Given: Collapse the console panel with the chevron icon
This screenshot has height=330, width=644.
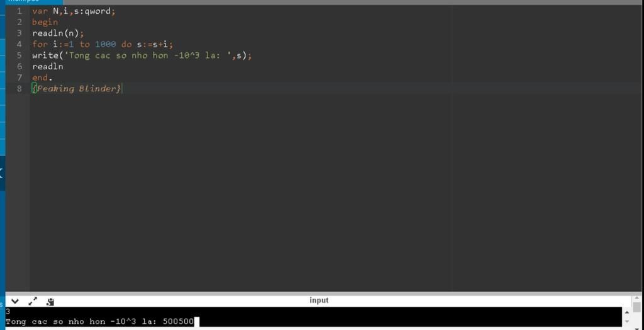Looking at the screenshot, I should click(14, 301).
